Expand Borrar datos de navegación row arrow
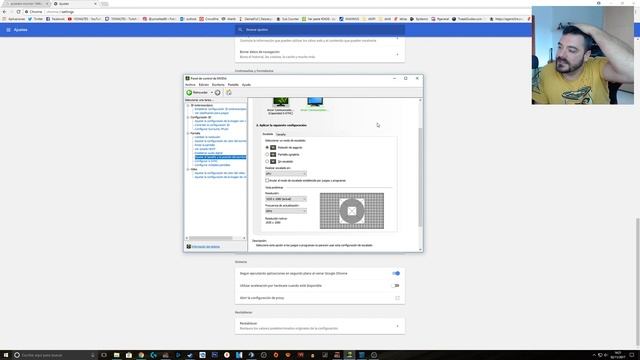Screen dimensions: 640x360 coord(397,54)
